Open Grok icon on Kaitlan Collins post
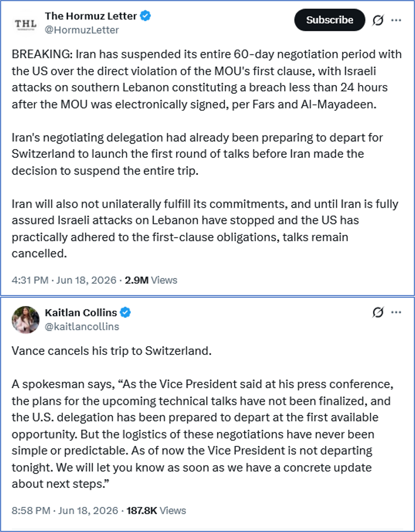This screenshot has width=415, height=532. click(378, 312)
